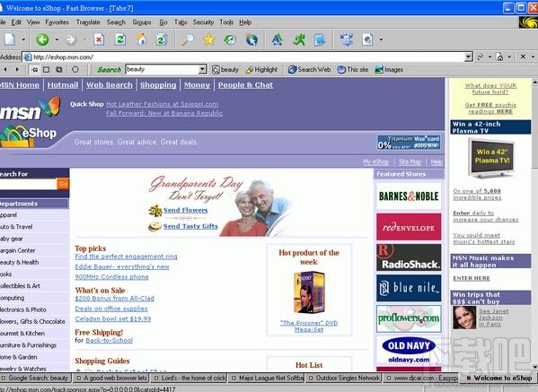Click the Forward arrow toolbar icon
Viewport: 538px width, 392px height.
point(71,39)
